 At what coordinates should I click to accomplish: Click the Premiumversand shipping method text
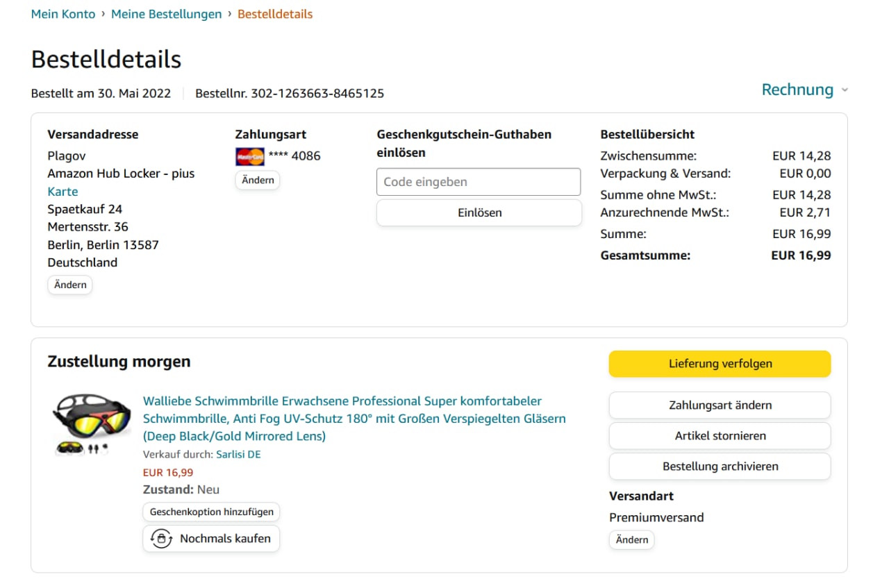pyautogui.click(x=656, y=517)
